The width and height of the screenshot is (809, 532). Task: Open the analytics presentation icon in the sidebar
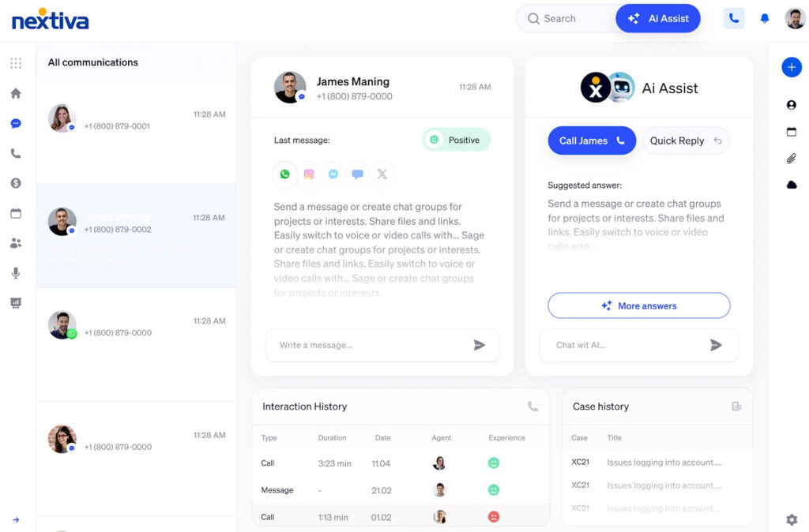click(x=15, y=302)
